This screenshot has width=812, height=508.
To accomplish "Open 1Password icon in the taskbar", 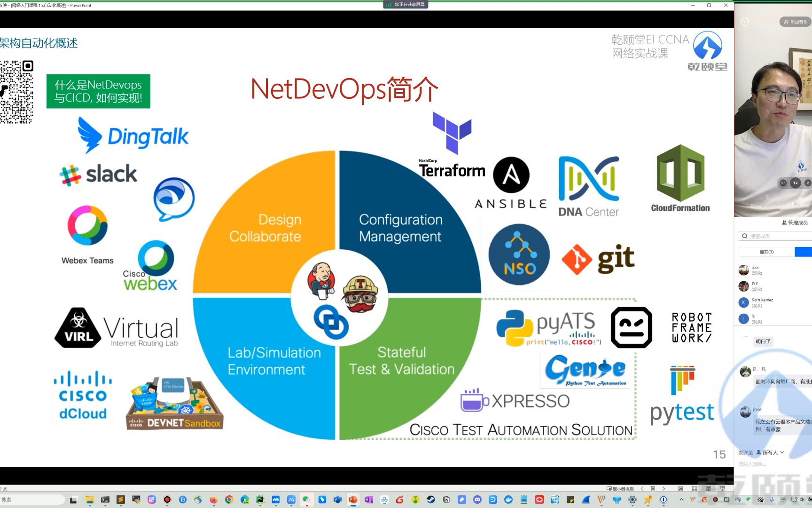I will 664,500.
